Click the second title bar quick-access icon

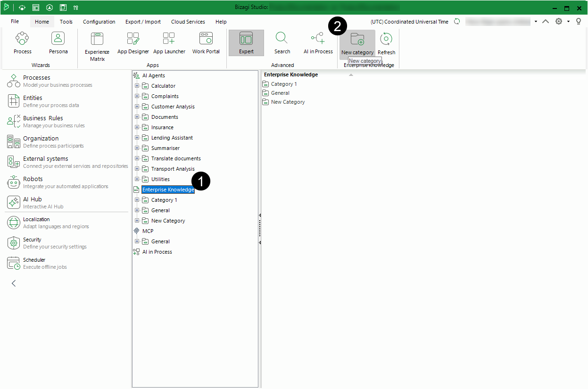click(x=36, y=8)
